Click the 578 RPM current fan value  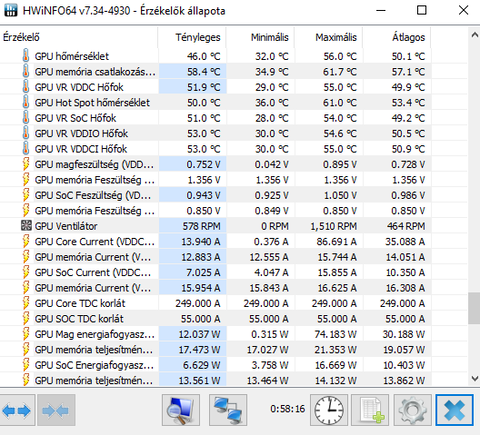coord(201,226)
